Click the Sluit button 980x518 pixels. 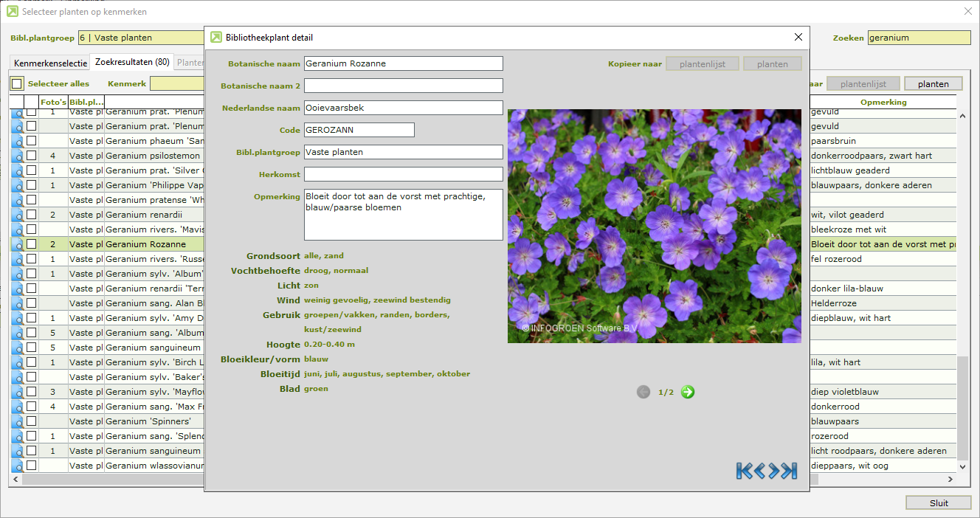point(939,503)
